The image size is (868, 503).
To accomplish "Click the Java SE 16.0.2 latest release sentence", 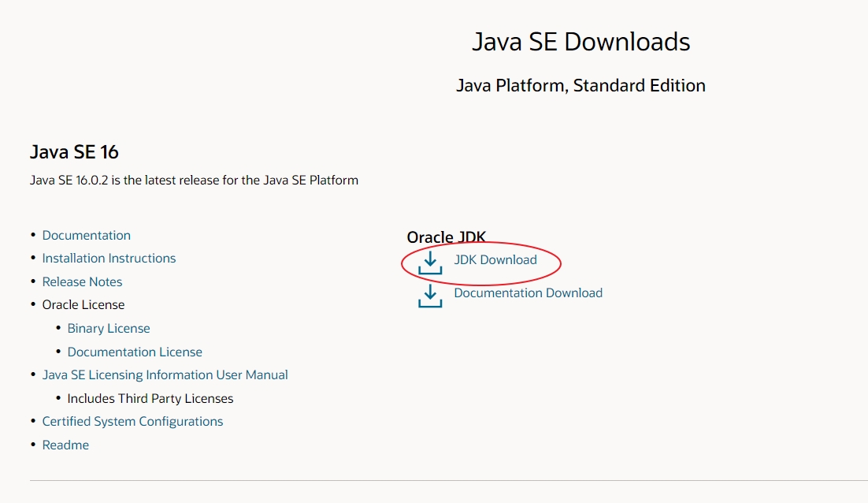I will (194, 181).
